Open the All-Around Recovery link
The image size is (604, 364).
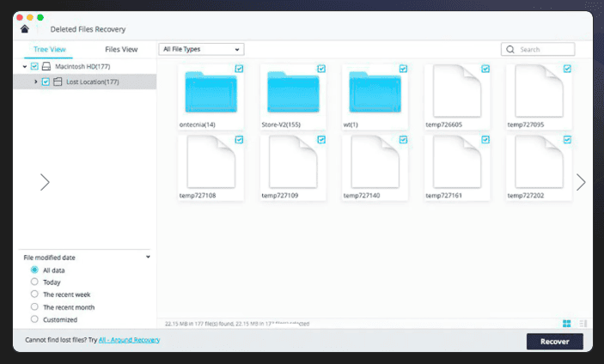pos(129,340)
